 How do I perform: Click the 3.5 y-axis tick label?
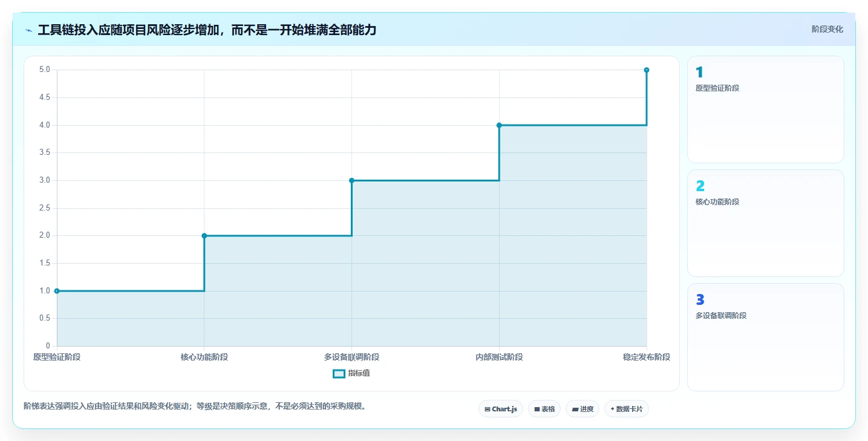(45, 152)
